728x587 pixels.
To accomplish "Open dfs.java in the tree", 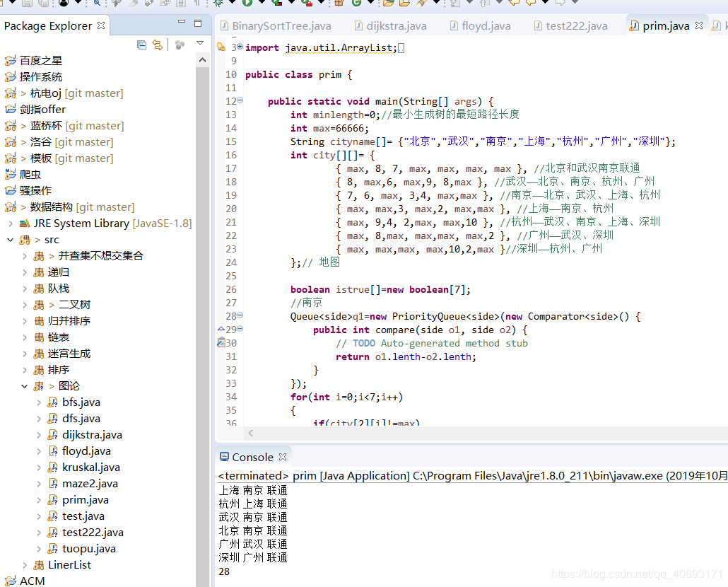I will (x=81, y=419).
